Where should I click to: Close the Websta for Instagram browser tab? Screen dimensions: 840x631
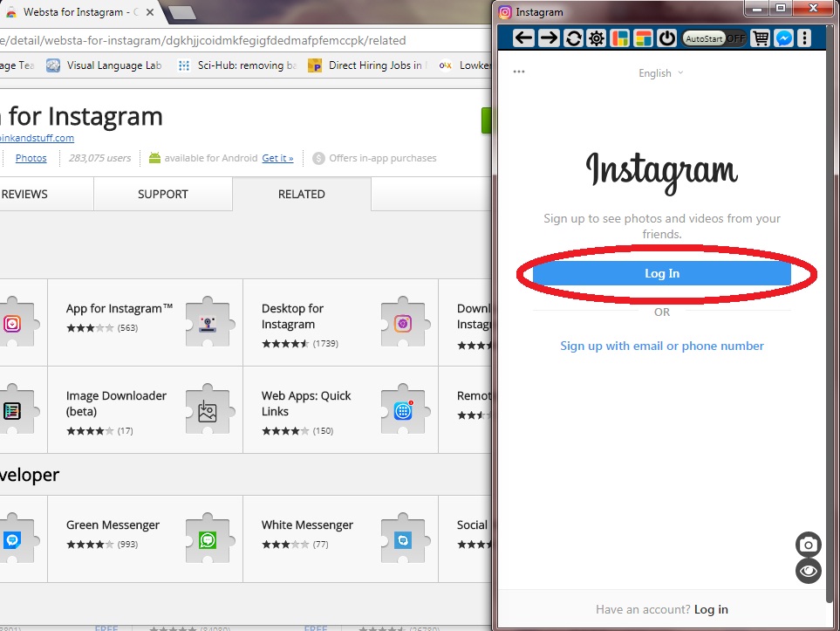[x=150, y=12]
